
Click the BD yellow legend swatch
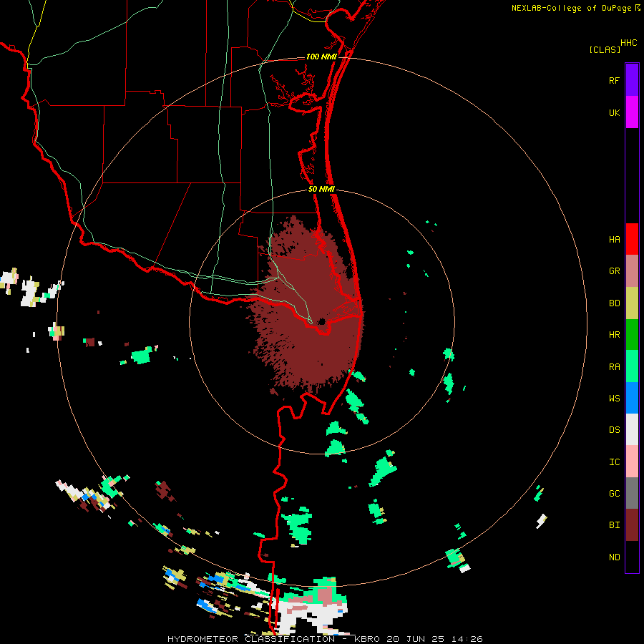point(632,303)
